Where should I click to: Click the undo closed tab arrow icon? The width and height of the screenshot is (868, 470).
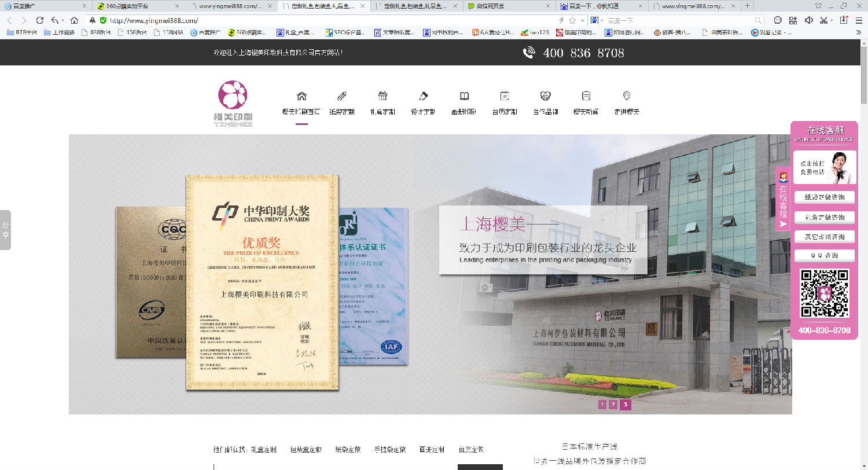tap(54, 20)
